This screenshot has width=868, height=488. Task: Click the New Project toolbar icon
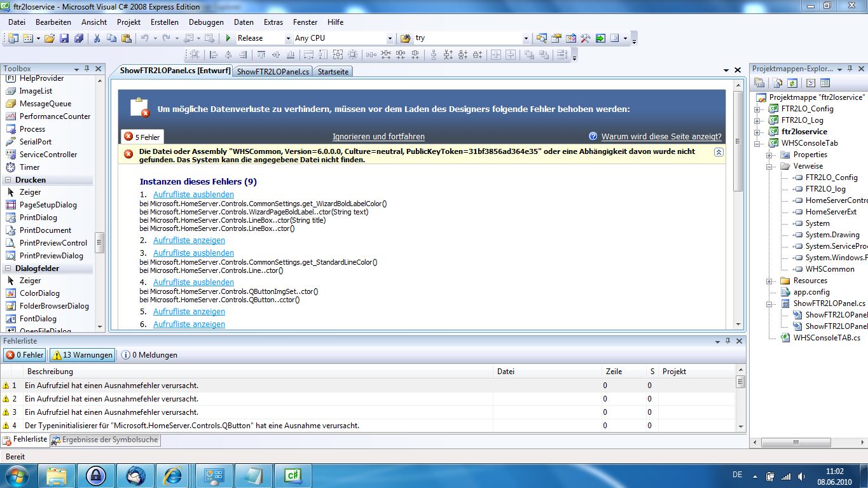click(x=13, y=38)
